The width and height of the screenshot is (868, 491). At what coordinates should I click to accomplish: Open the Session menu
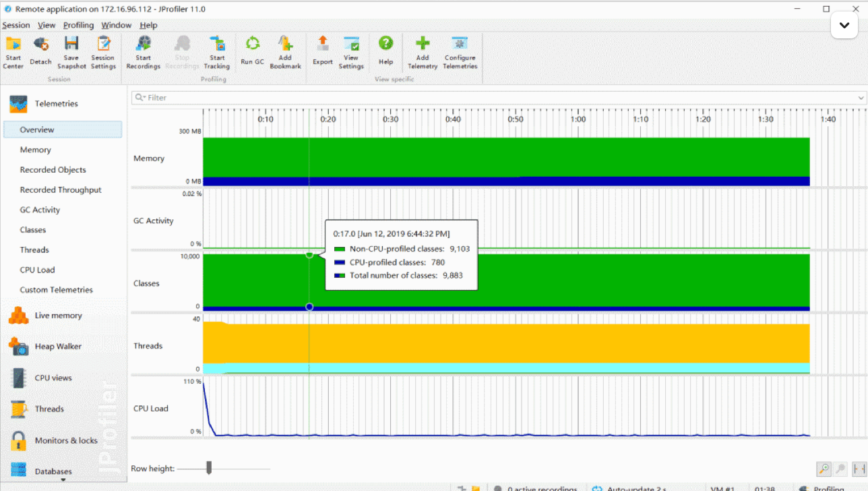tap(16, 25)
